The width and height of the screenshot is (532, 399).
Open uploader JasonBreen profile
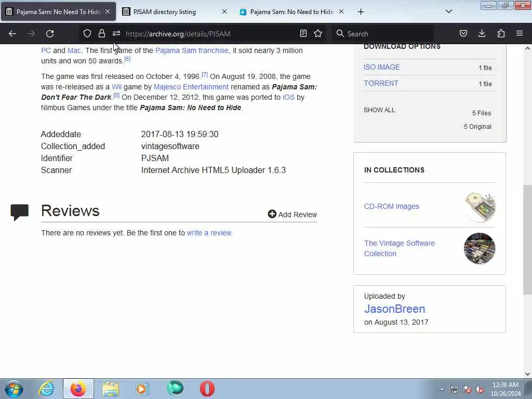coord(395,309)
